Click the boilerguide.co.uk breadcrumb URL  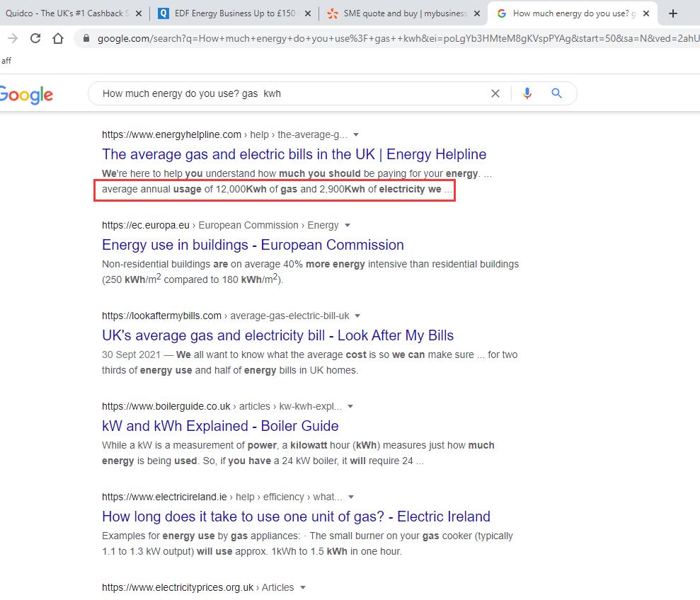click(222, 406)
